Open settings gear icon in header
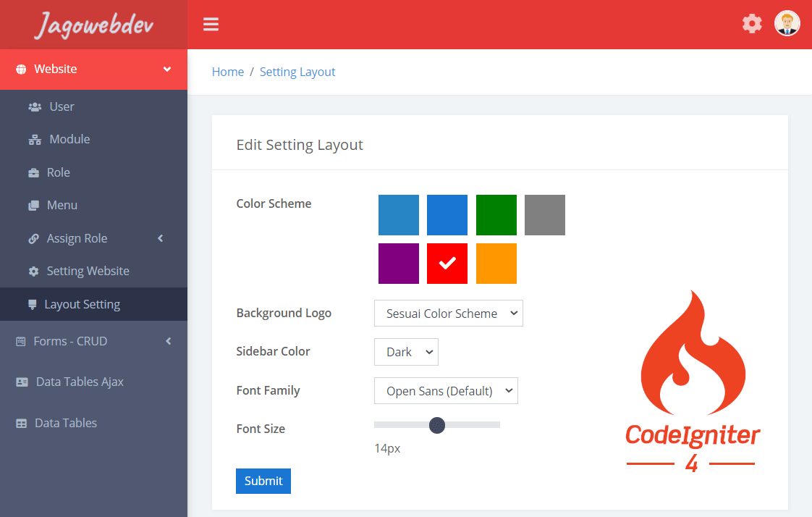 (x=752, y=23)
